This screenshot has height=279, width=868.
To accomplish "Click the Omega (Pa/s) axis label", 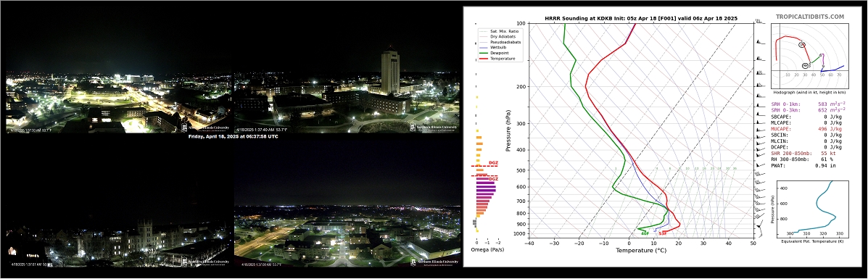I will click(x=487, y=251).
